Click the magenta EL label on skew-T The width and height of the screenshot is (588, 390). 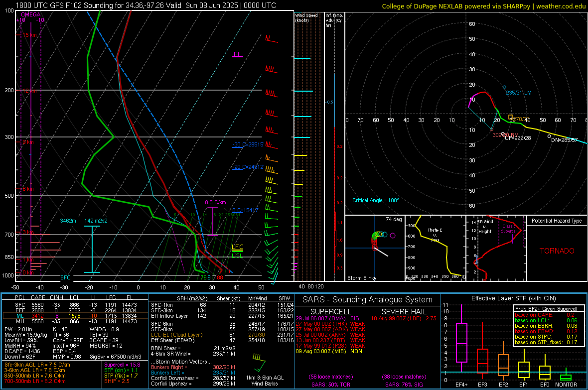pyautogui.click(x=237, y=54)
